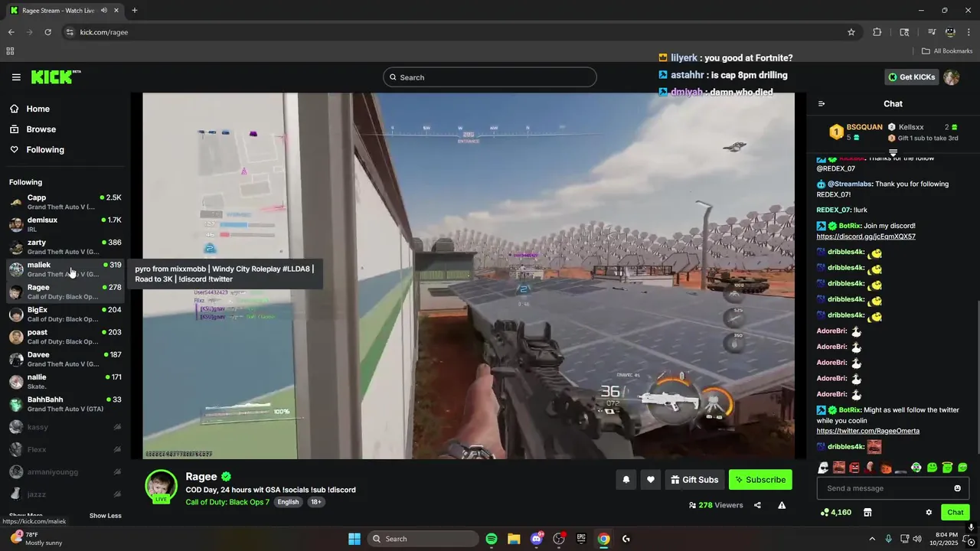This screenshot has width=980, height=551.
Task: Open the Davee channel in Following
Action: tap(65, 359)
